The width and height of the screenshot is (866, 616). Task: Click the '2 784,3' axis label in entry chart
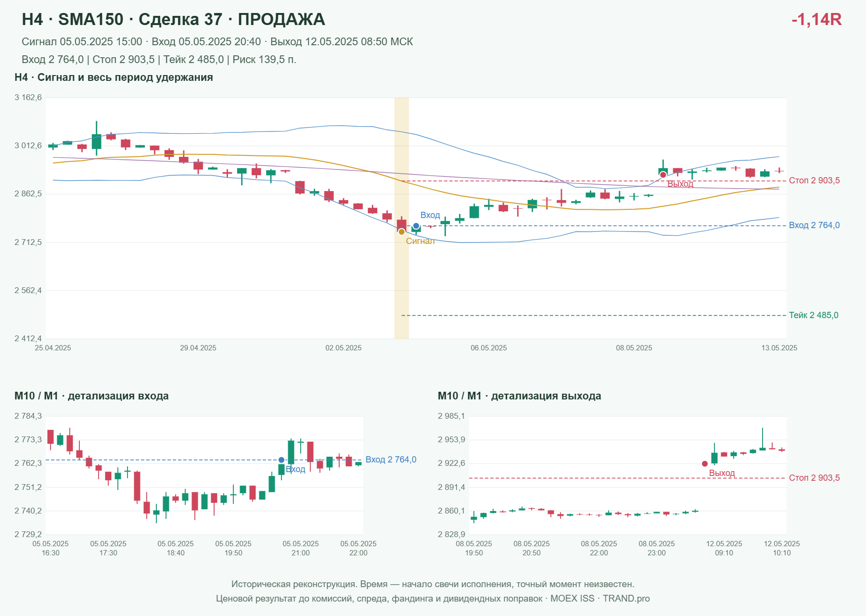(x=28, y=416)
